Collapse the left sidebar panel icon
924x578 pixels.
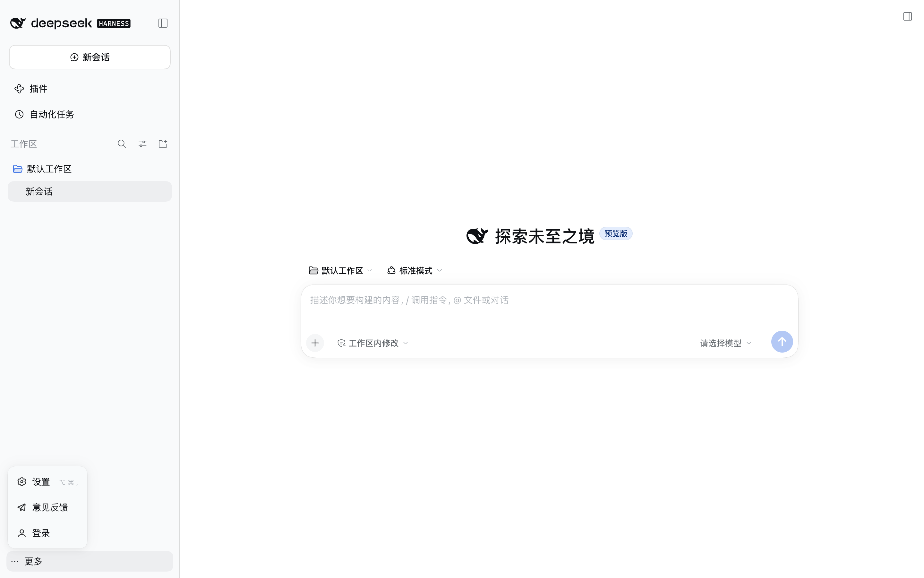[163, 23]
